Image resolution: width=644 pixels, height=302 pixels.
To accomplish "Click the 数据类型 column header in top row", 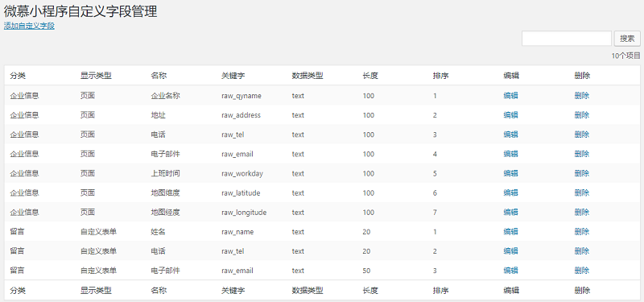I will click(308, 76).
